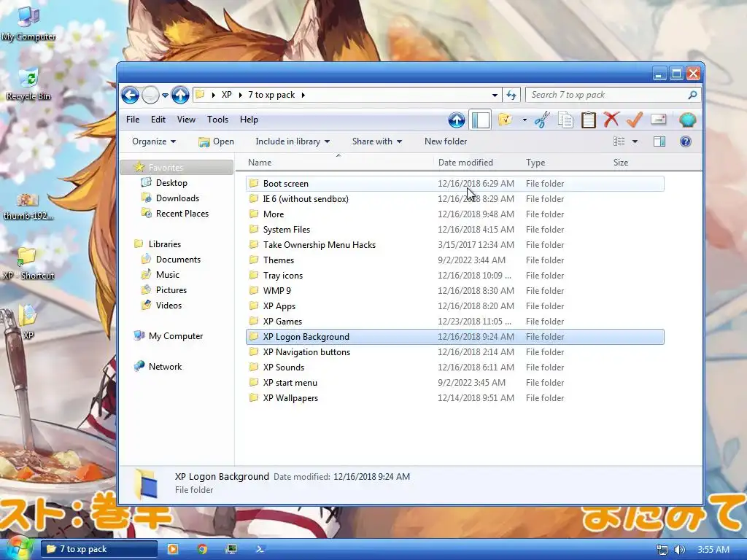
Task: Click the email envelope toolbar icon
Action: [x=659, y=119]
